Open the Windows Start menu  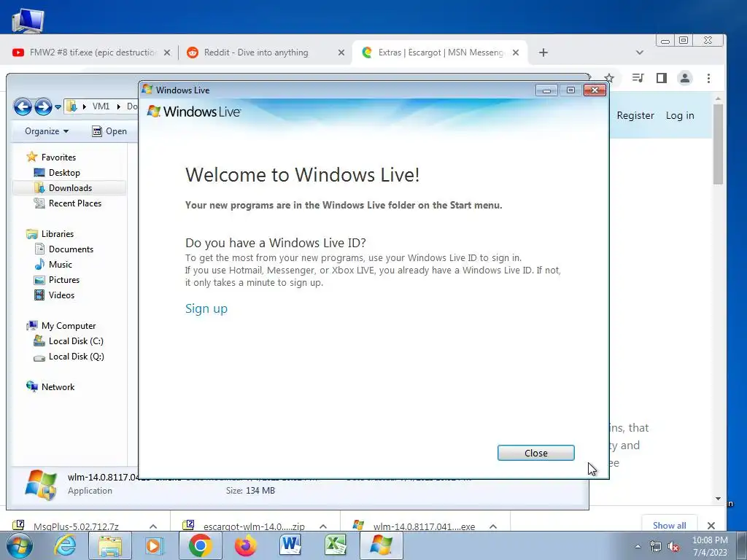(x=20, y=545)
